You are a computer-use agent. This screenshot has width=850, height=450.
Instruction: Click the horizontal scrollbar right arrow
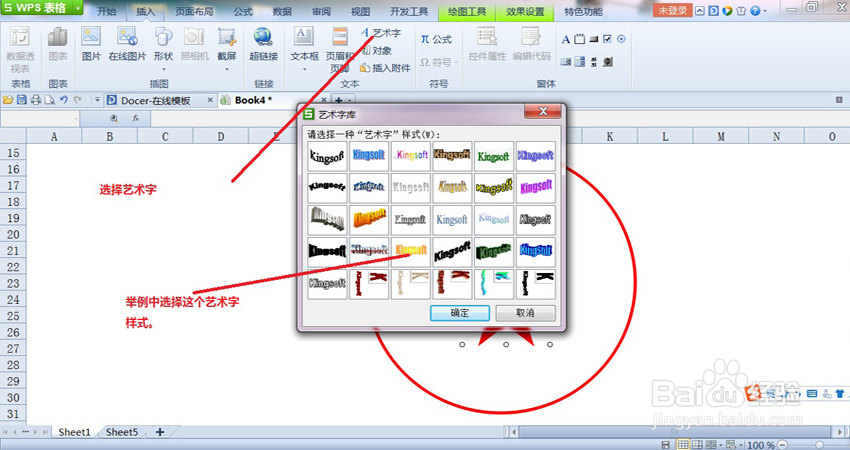(x=840, y=432)
